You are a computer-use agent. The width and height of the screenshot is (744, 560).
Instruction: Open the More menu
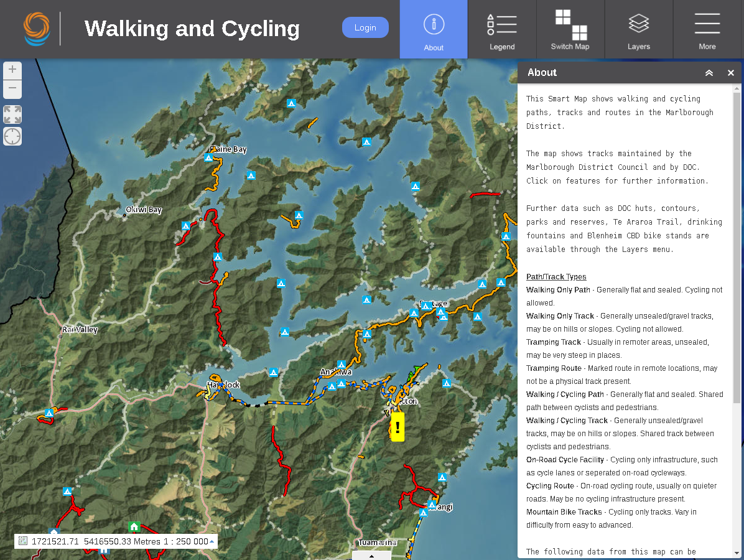tap(707, 29)
